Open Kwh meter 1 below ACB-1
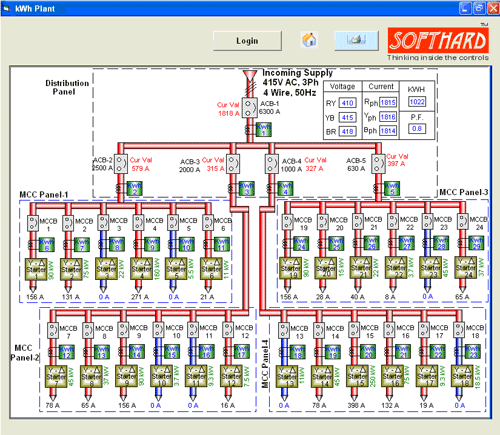 (263, 129)
